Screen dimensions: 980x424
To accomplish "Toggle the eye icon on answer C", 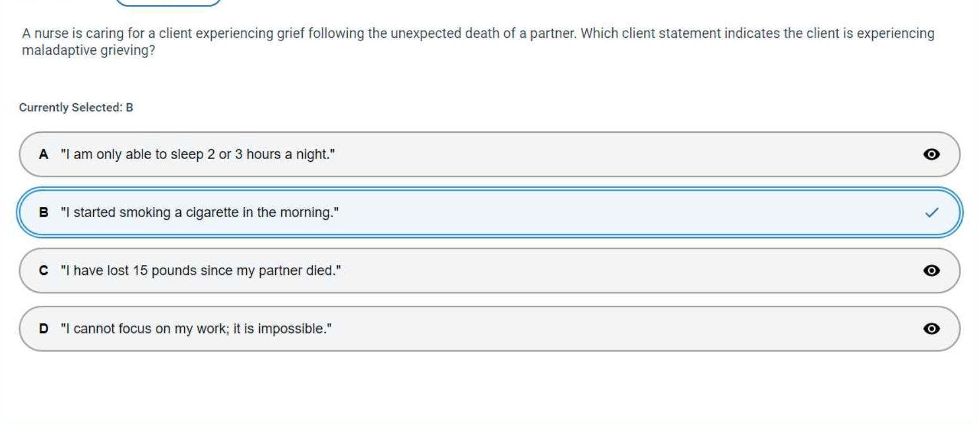I will click(931, 271).
